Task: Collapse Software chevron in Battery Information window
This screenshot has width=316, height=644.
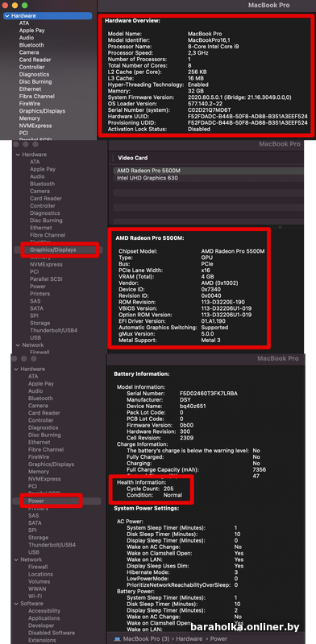Action: 16,603
